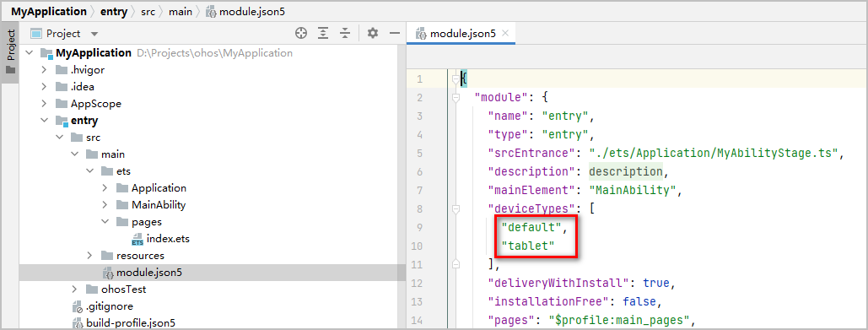Fold the deviceTypes array at line 8
The height and width of the screenshot is (330, 868).
pos(456,209)
